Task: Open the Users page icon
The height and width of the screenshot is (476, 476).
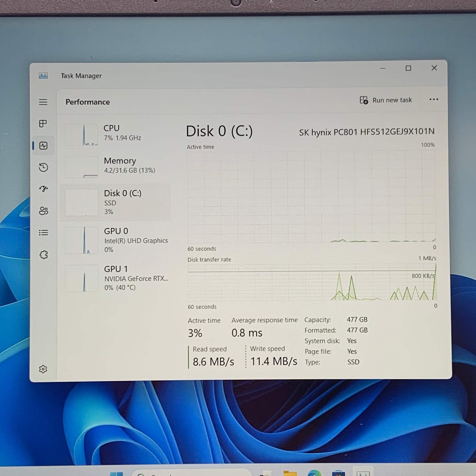Action: (x=43, y=211)
